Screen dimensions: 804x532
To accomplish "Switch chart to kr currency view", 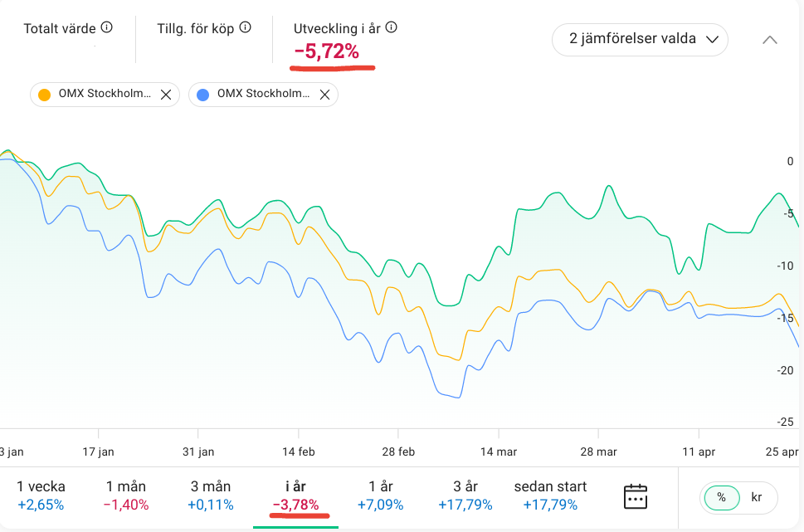I will [756, 497].
